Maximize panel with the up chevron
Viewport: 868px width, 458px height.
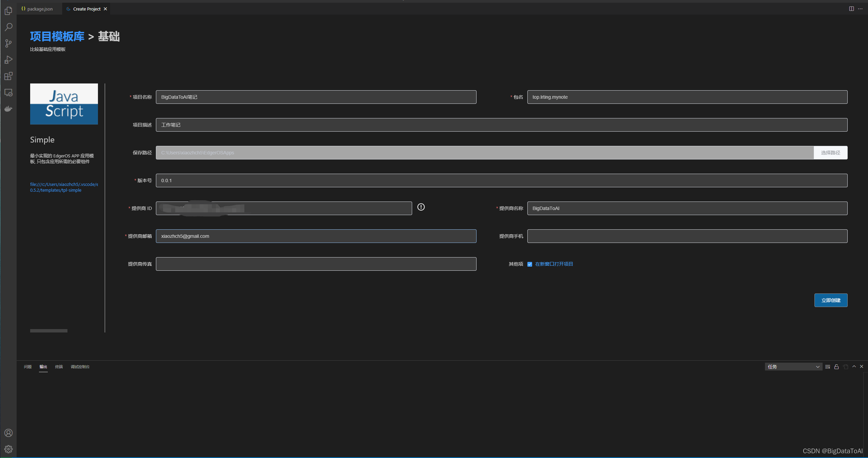[854, 366]
